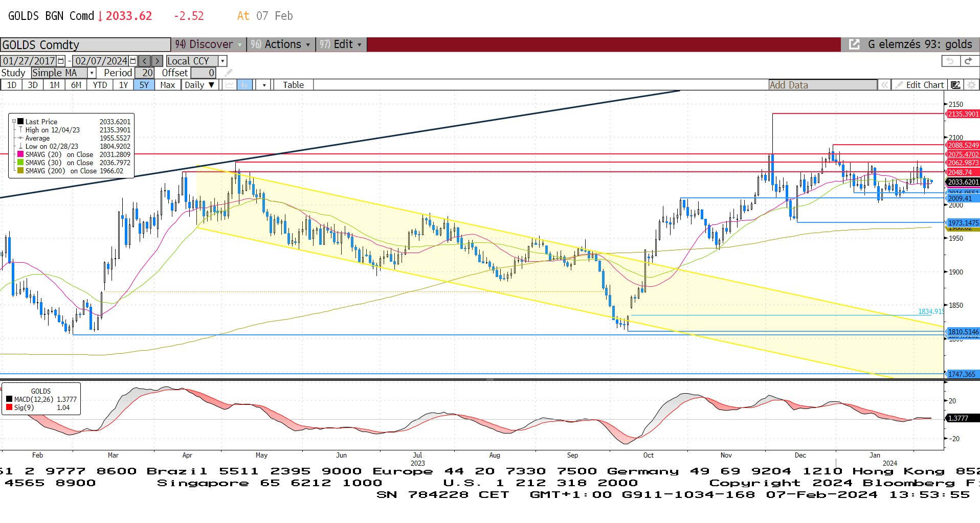Click the pencil edit study icon
980x523 pixels.
click(228, 73)
